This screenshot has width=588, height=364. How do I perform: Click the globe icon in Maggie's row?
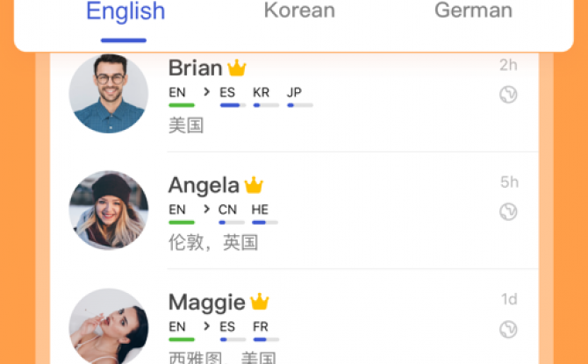[x=508, y=329]
